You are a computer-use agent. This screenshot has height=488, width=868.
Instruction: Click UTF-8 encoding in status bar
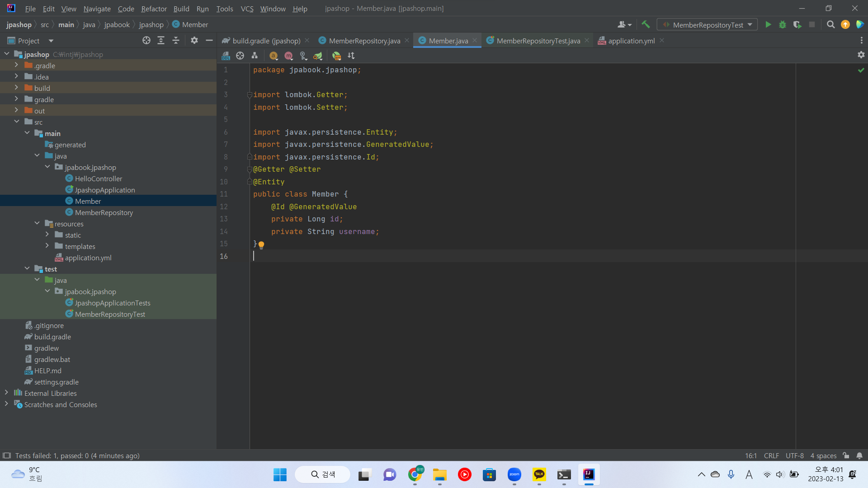[x=794, y=455]
